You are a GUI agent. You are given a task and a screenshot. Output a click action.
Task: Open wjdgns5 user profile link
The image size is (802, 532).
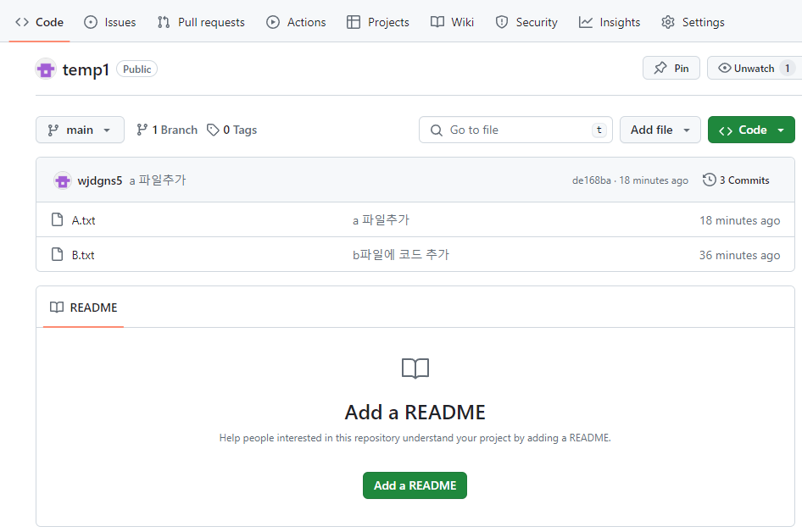100,180
